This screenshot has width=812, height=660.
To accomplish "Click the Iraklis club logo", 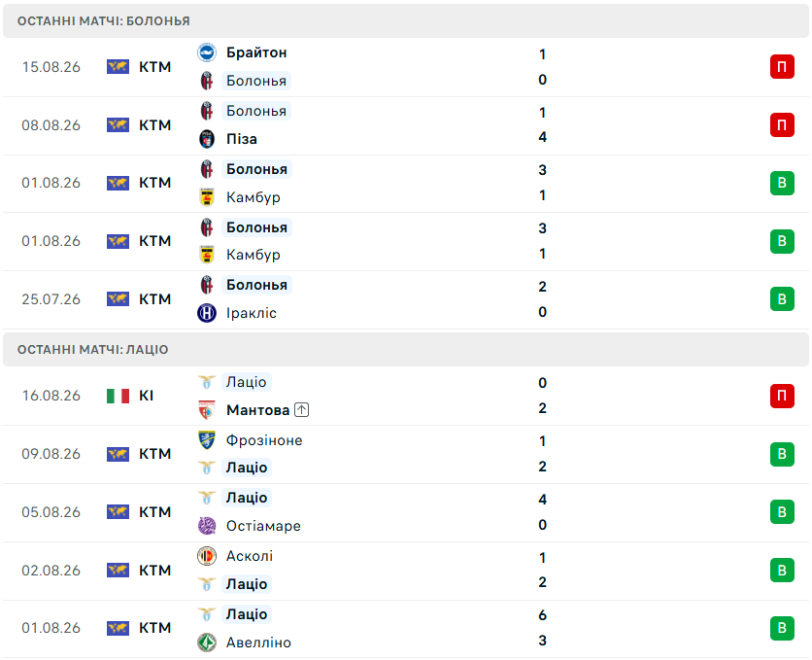I will pos(207,313).
